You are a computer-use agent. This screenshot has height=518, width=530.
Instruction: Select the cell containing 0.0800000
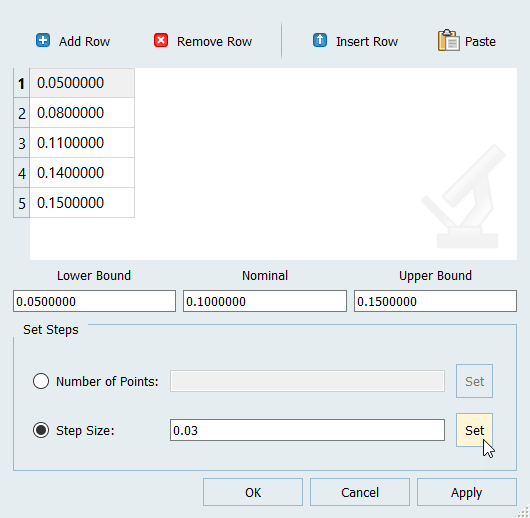82,113
